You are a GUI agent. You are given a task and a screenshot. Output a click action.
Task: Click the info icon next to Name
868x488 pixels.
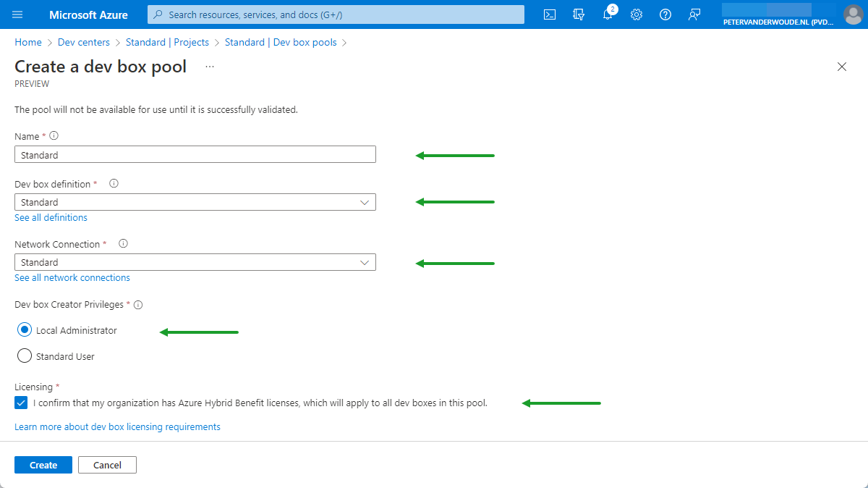(54, 135)
